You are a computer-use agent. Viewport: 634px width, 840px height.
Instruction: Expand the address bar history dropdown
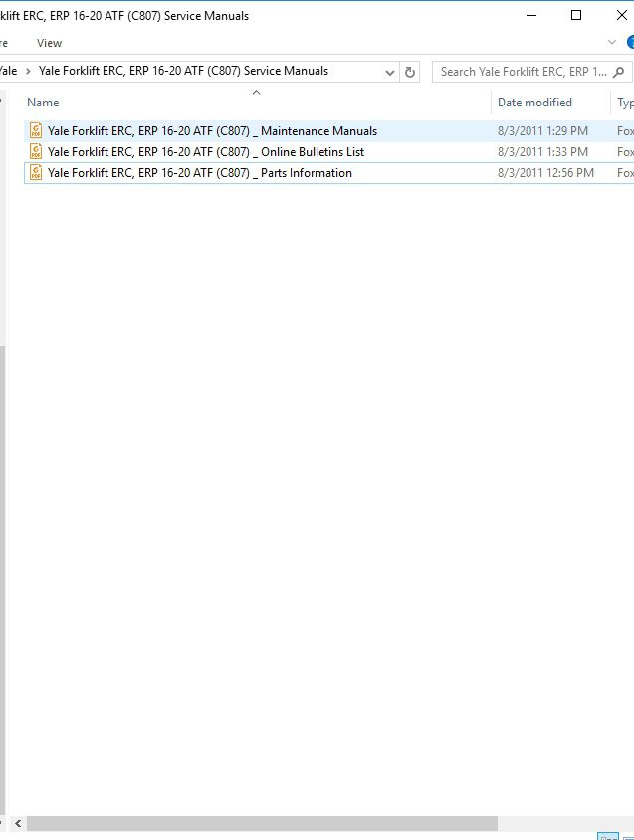click(x=390, y=72)
